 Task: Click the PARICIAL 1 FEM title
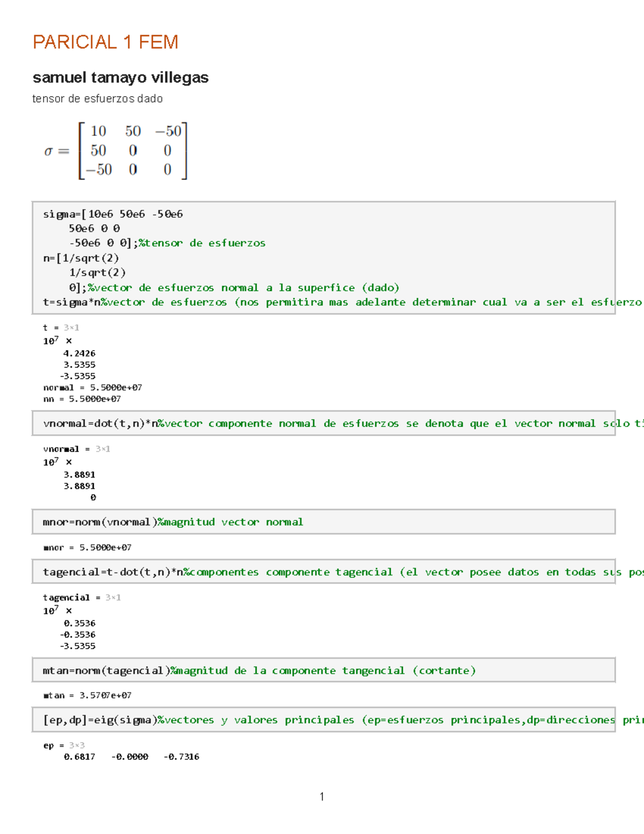point(105,42)
